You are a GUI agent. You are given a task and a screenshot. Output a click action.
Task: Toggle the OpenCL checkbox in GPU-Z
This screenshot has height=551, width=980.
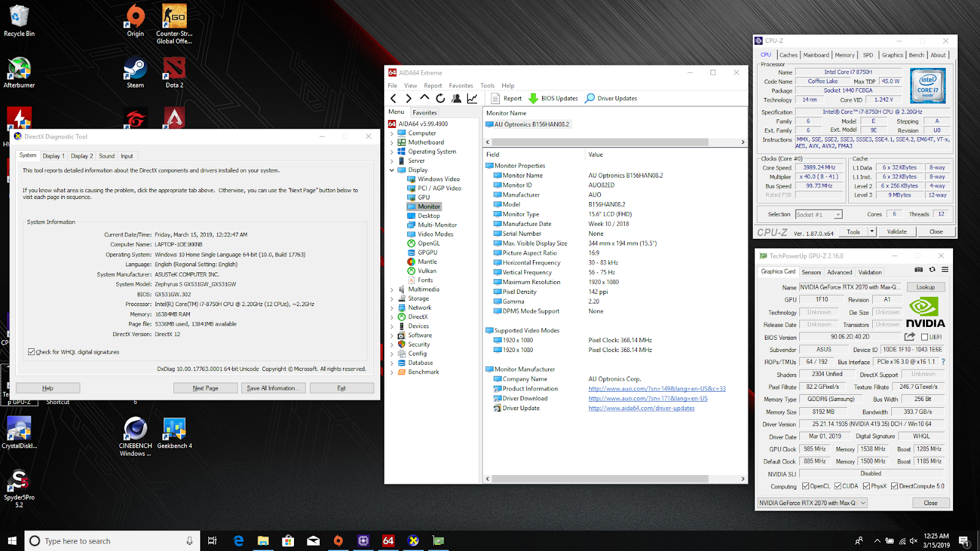point(805,486)
